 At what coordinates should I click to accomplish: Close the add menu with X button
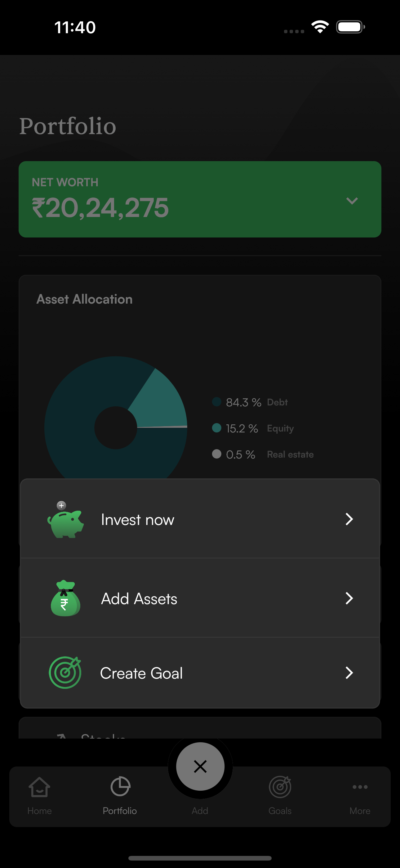coord(200,766)
